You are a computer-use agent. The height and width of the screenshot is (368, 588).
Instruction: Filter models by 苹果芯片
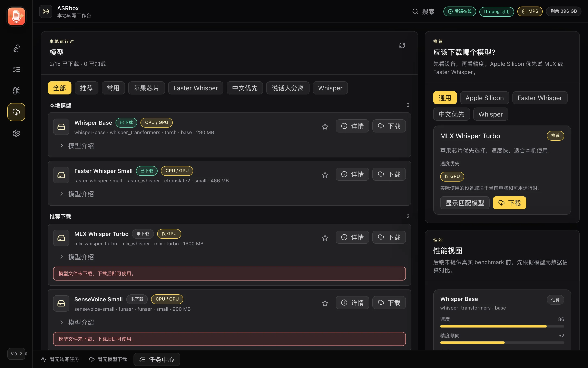[147, 88]
